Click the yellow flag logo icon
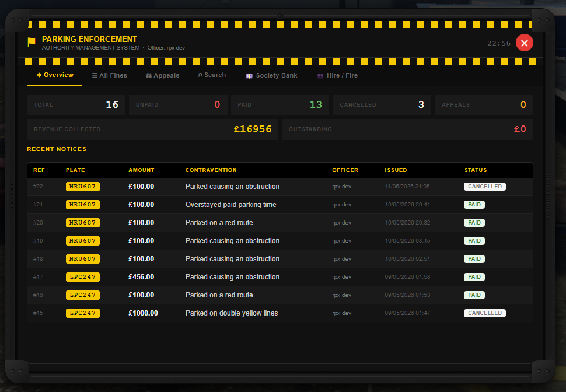The height and width of the screenshot is (392, 566). click(32, 42)
